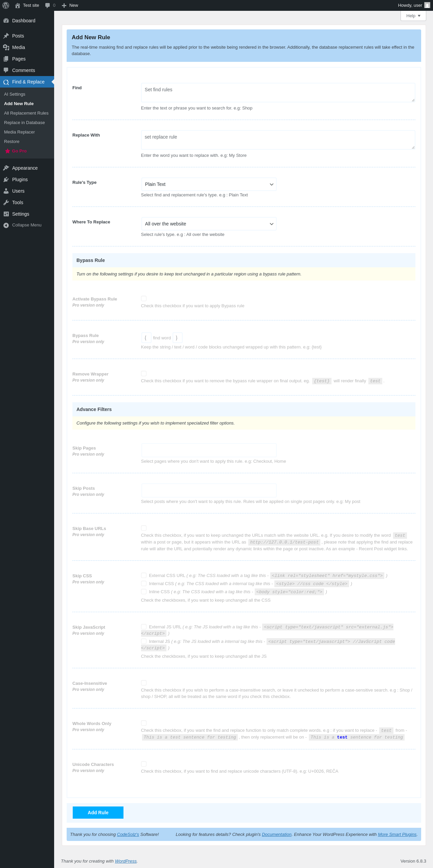Check the Inline CSS checkbox

[x=144, y=592]
